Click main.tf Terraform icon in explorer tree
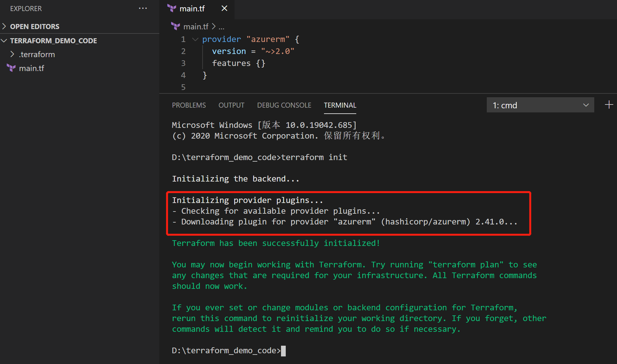Viewport: 617px width, 364px height. click(11, 68)
